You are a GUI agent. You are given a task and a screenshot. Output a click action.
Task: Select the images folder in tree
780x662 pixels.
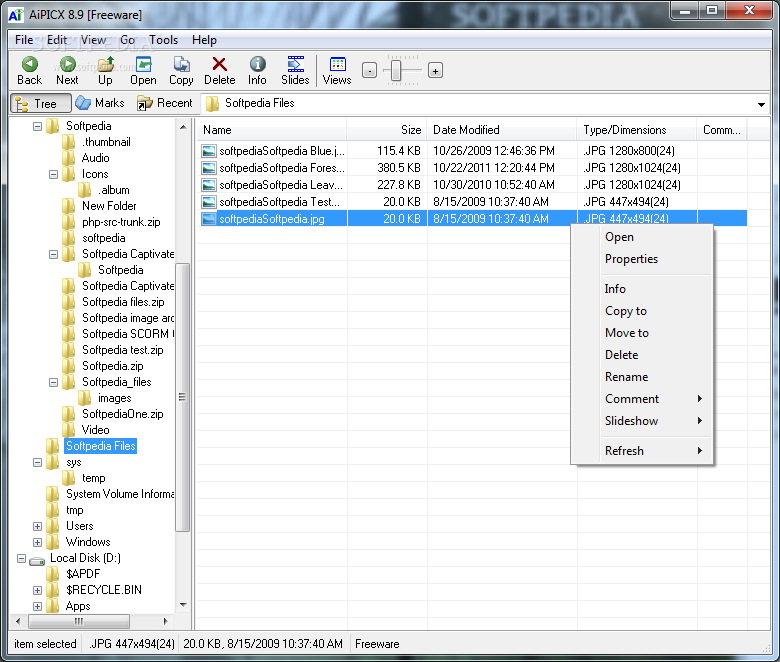point(114,398)
